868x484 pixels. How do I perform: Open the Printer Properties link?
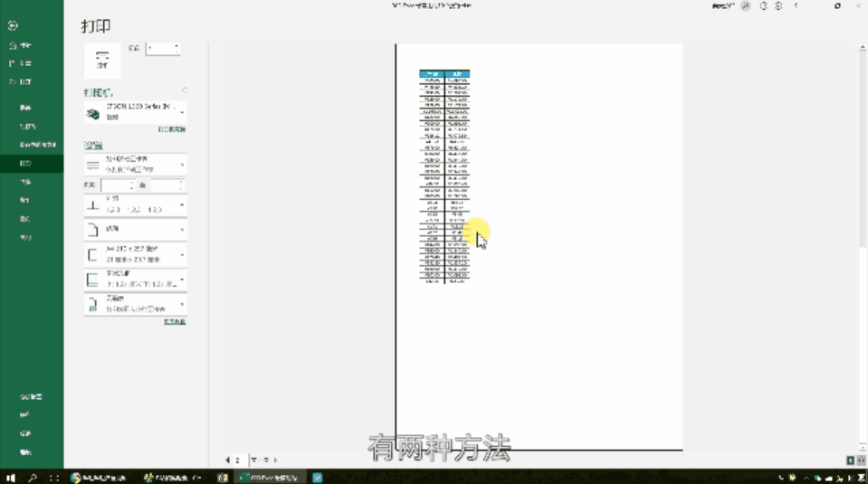pyautogui.click(x=172, y=129)
